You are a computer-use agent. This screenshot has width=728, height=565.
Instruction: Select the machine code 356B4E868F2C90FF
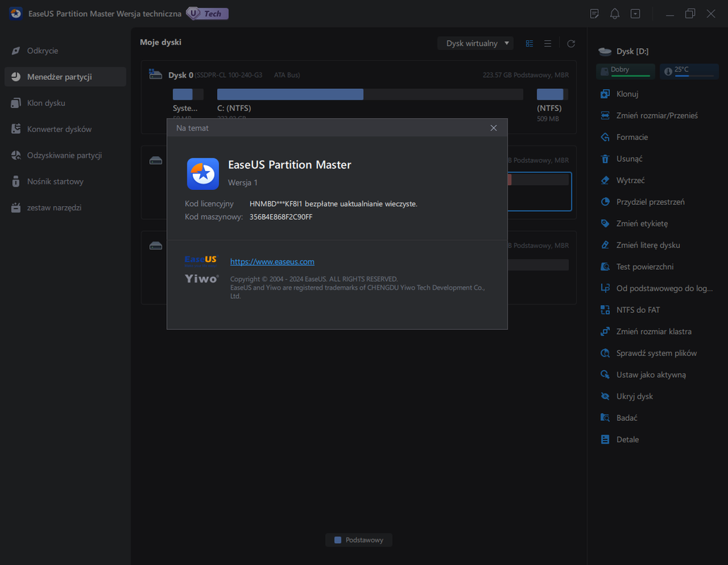tap(281, 217)
